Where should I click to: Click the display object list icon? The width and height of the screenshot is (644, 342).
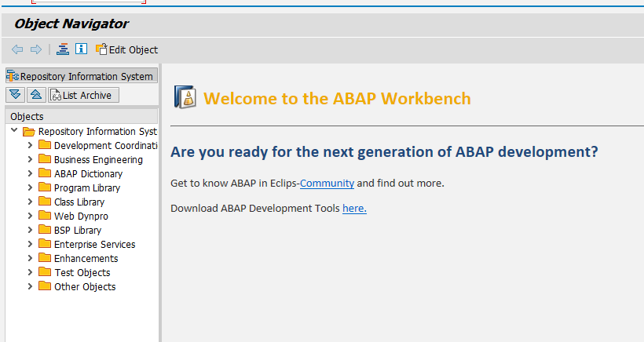(x=62, y=49)
